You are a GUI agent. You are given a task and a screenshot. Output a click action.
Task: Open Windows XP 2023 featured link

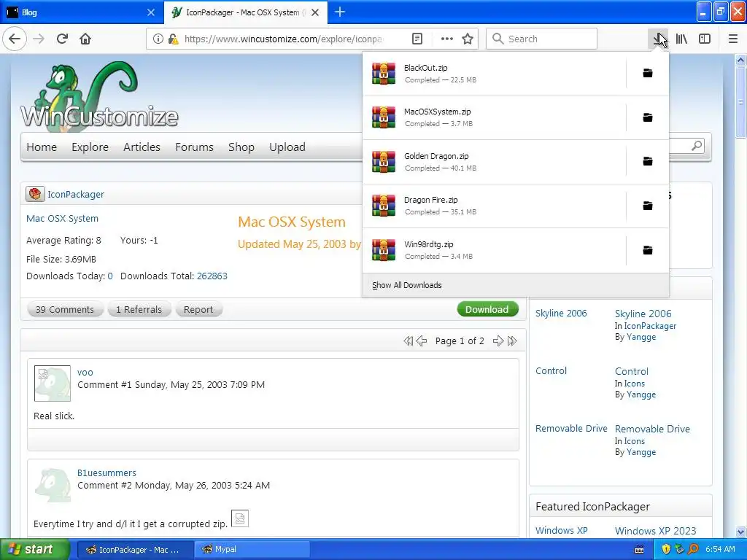tap(656, 531)
